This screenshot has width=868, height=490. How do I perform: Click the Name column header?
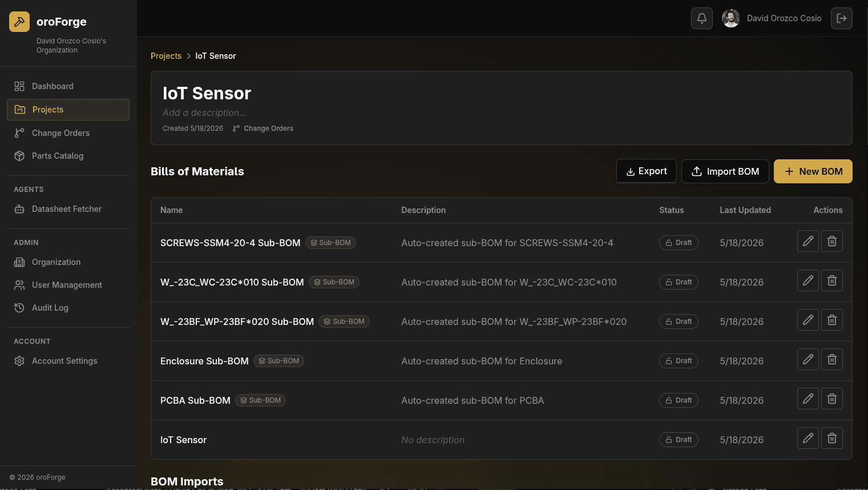pyautogui.click(x=172, y=210)
